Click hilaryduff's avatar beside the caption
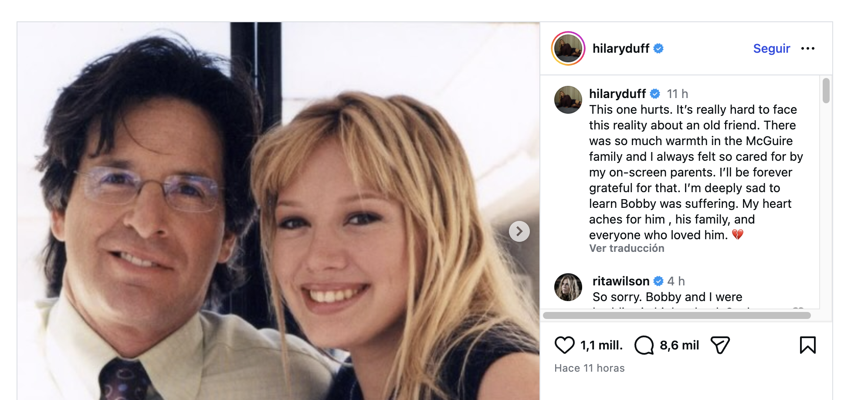Image resolution: width=868 pixels, height=400 pixels. point(568,100)
